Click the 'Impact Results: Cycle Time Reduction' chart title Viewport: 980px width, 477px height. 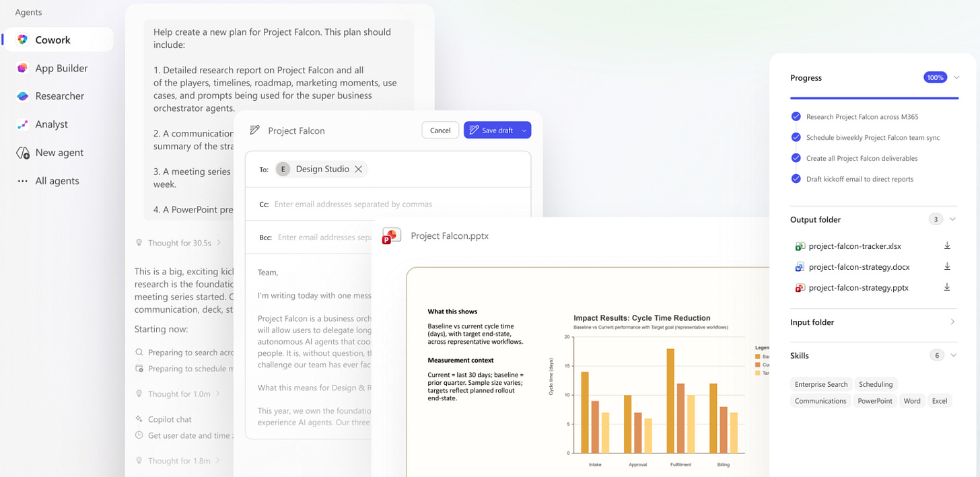(641, 318)
